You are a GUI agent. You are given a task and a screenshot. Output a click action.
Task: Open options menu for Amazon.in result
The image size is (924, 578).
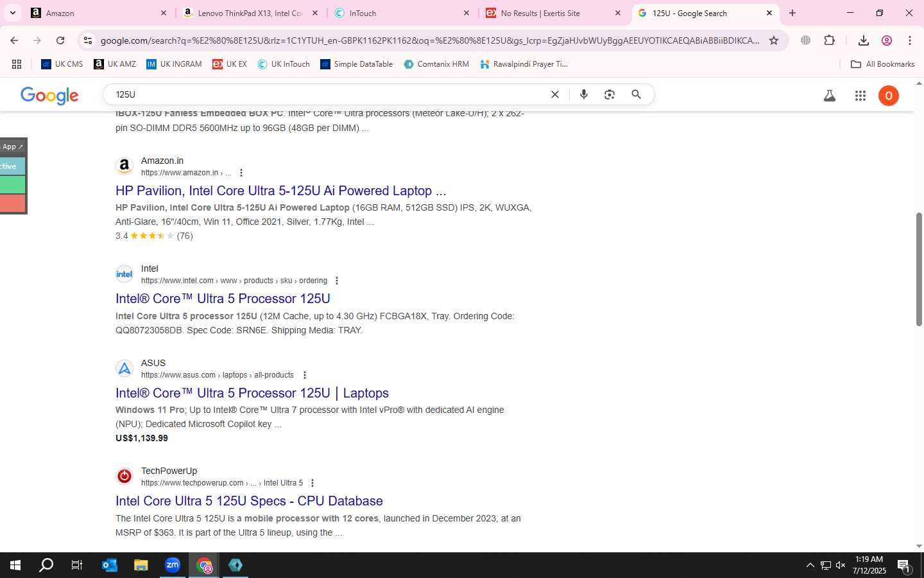click(241, 173)
